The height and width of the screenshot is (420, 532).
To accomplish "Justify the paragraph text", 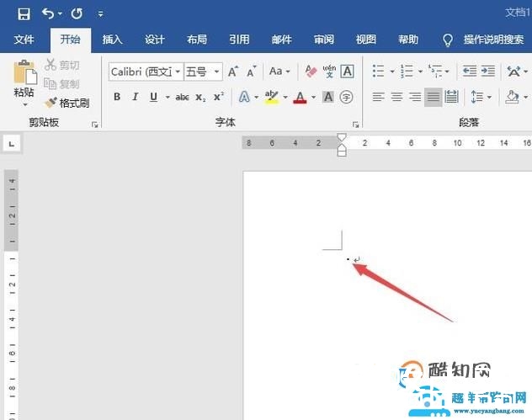I will click(434, 97).
